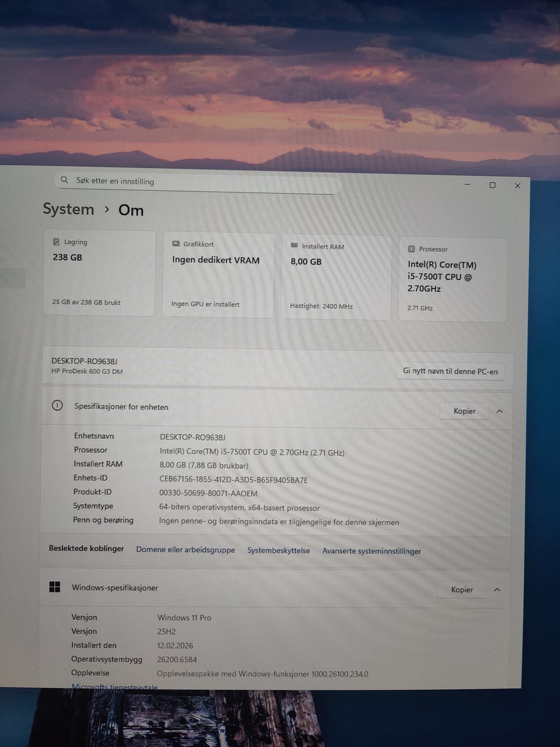
Task: Click the Penn og berøring value text
Action: pos(279,522)
